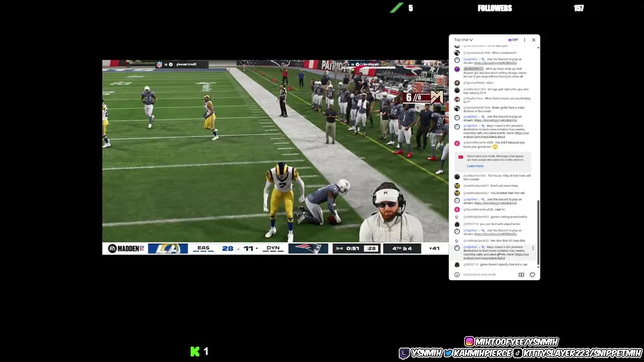Click the Instagram icon in the bottom overlay
Image resolution: width=644 pixels, height=362 pixels.
click(469, 342)
